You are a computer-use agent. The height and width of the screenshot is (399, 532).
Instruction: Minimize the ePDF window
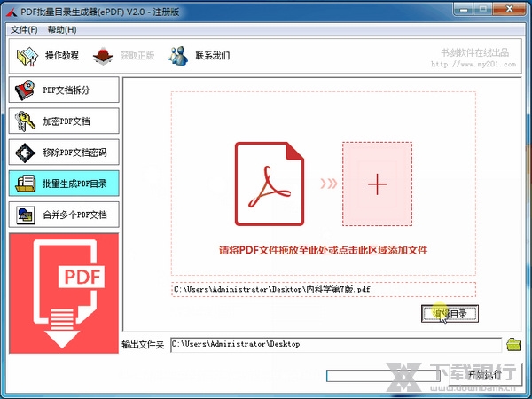pos(464,9)
